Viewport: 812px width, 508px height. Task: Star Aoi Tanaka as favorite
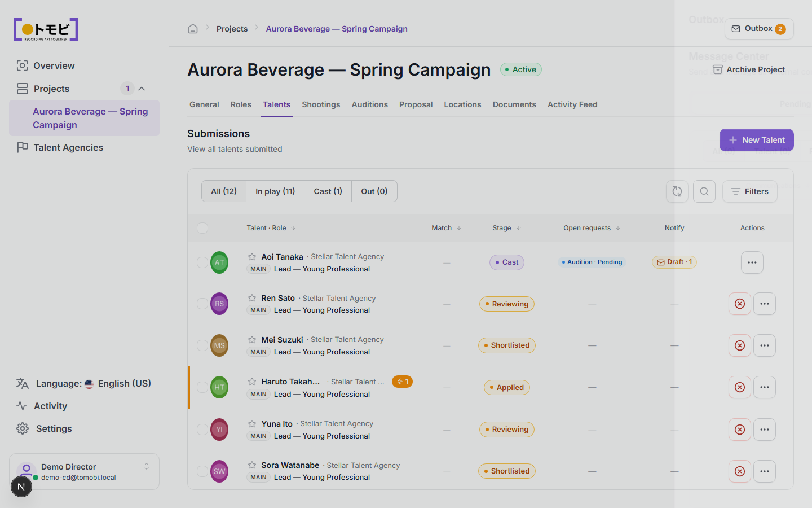pos(252,257)
